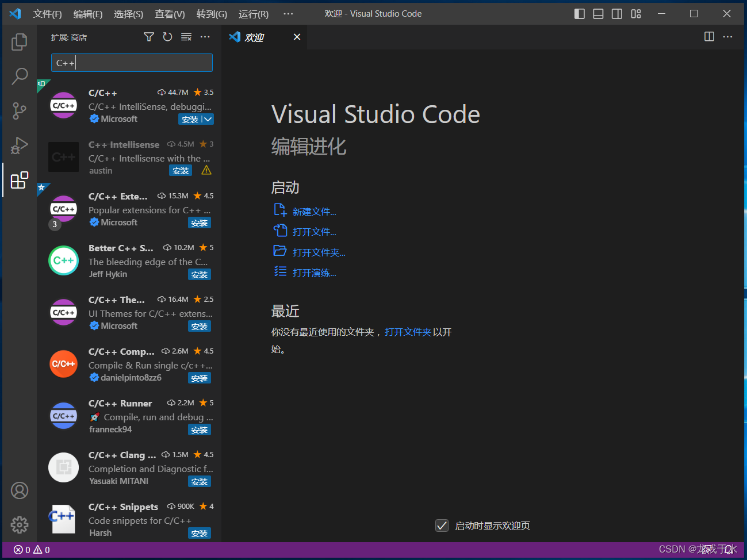Install C/C++ Clang Command Adapter
747x560 pixels.
pyautogui.click(x=200, y=481)
